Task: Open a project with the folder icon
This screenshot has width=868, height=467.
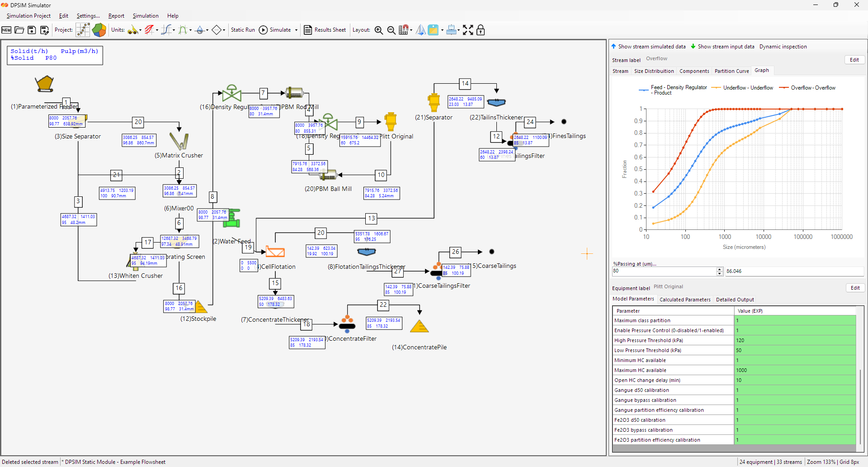Action: 19,30
